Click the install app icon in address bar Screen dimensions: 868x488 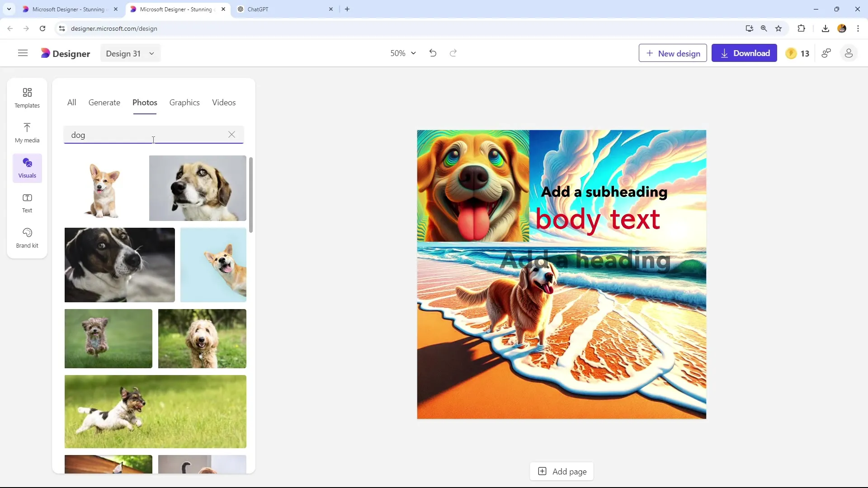click(750, 28)
